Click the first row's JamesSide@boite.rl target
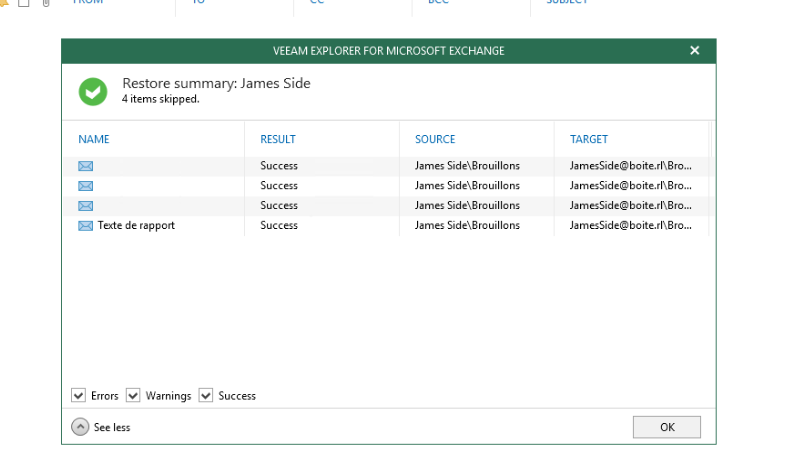Image resolution: width=792 pixels, height=473 pixels. click(630, 166)
